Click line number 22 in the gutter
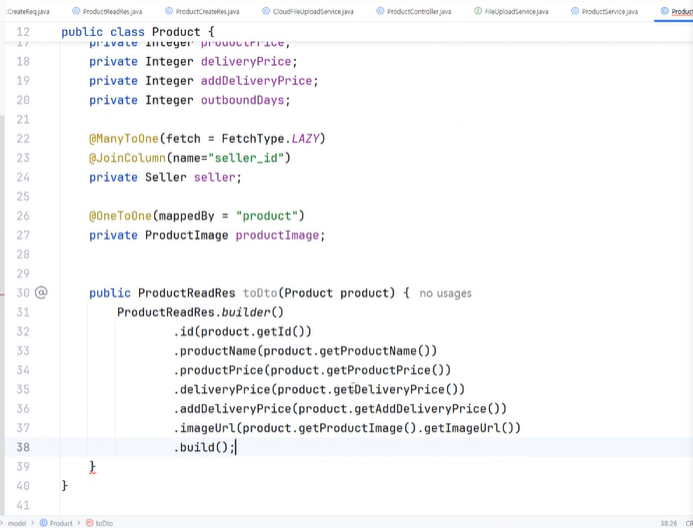The image size is (693, 528). coord(23,139)
